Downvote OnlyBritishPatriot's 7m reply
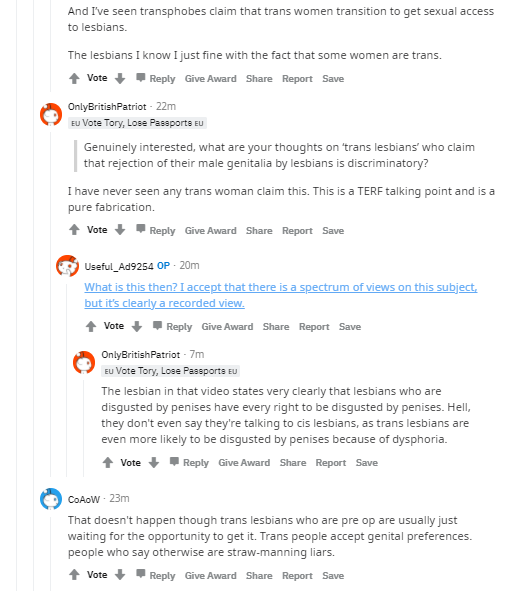The image size is (519, 591). coord(153,462)
